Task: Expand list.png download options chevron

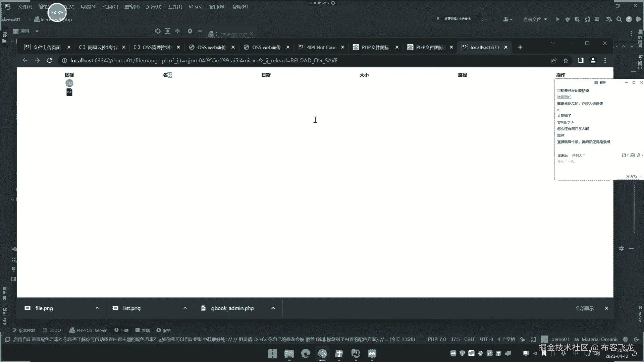Action: coord(185,308)
